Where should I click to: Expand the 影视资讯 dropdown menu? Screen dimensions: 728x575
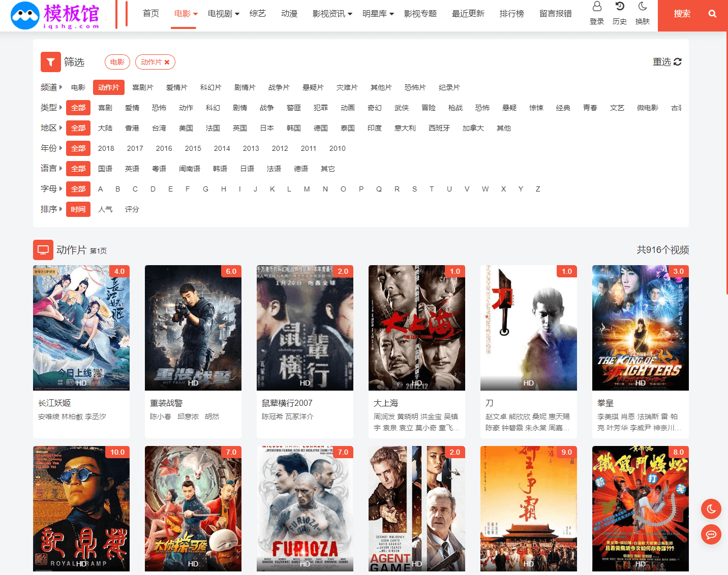[332, 14]
